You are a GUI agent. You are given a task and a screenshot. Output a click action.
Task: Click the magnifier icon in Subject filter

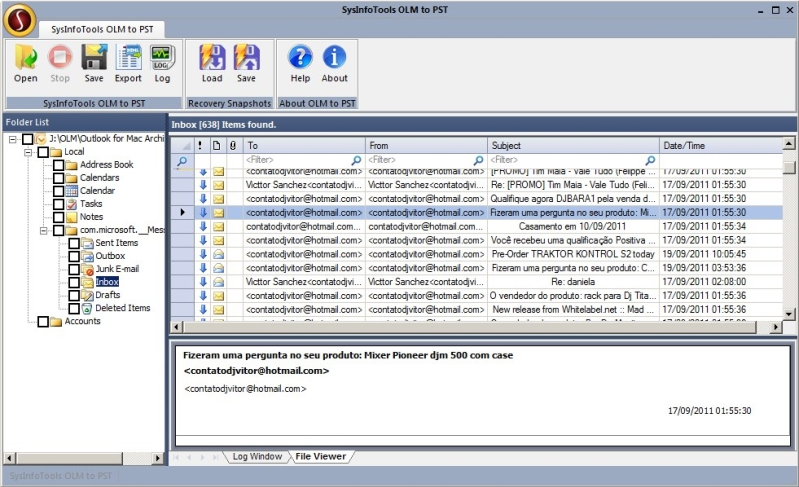pyautogui.click(x=650, y=160)
